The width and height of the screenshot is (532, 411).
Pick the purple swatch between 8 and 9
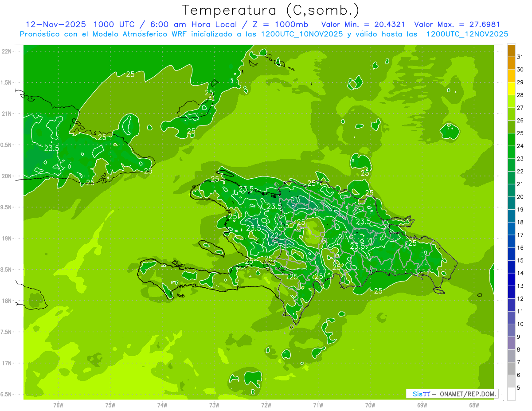point(511,343)
